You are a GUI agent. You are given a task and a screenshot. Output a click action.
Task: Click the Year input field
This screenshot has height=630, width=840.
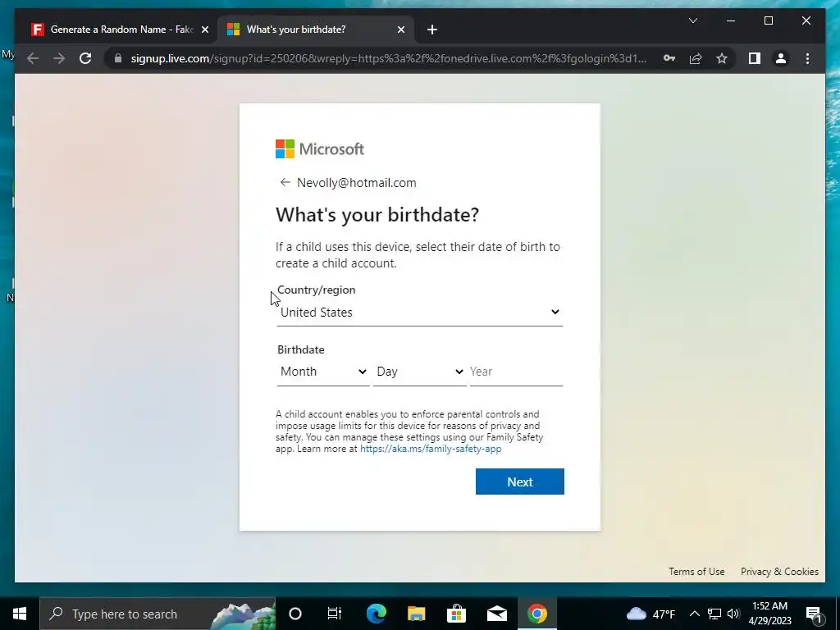click(516, 372)
